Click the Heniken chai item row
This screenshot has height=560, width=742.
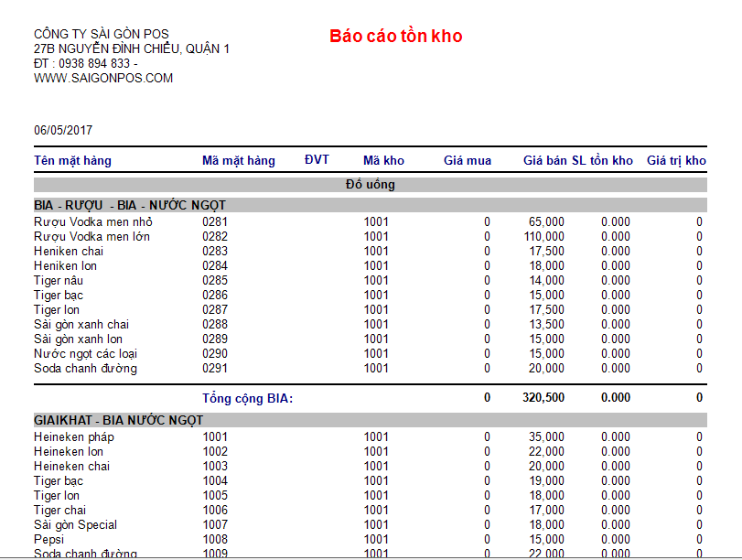point(370,252)
